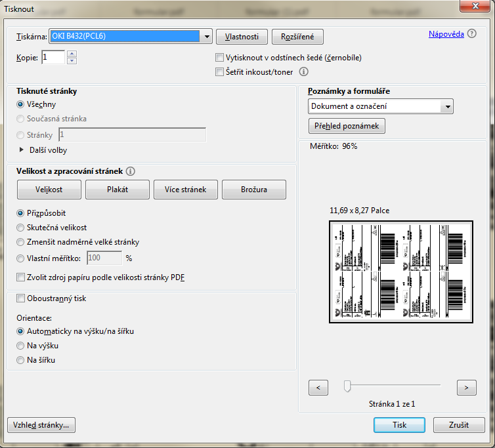Screen dimensions: 495x448
Task: Choose the Brožura sizing mode
Action: point(254,190)
